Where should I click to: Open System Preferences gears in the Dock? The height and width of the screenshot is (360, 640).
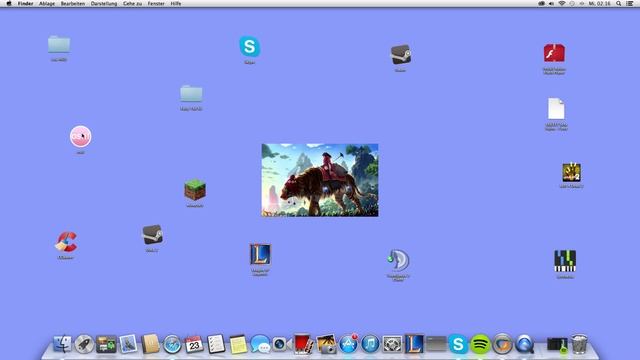(392, 344)
